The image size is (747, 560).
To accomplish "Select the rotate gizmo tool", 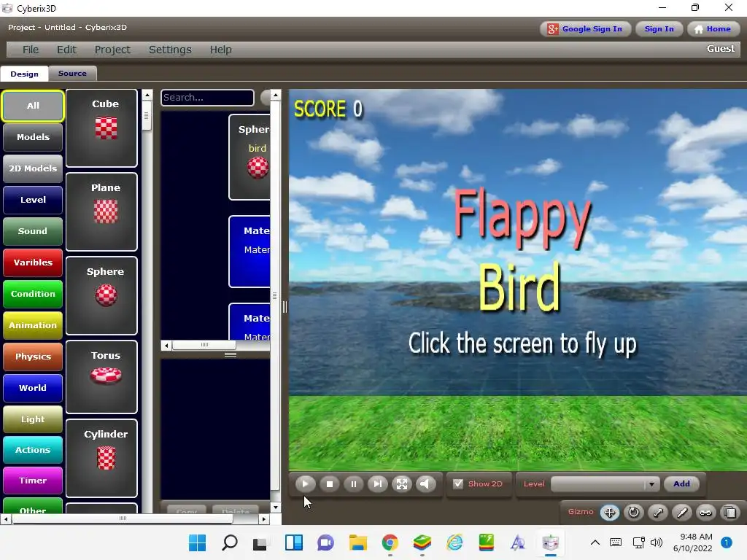I will (634, 513).
